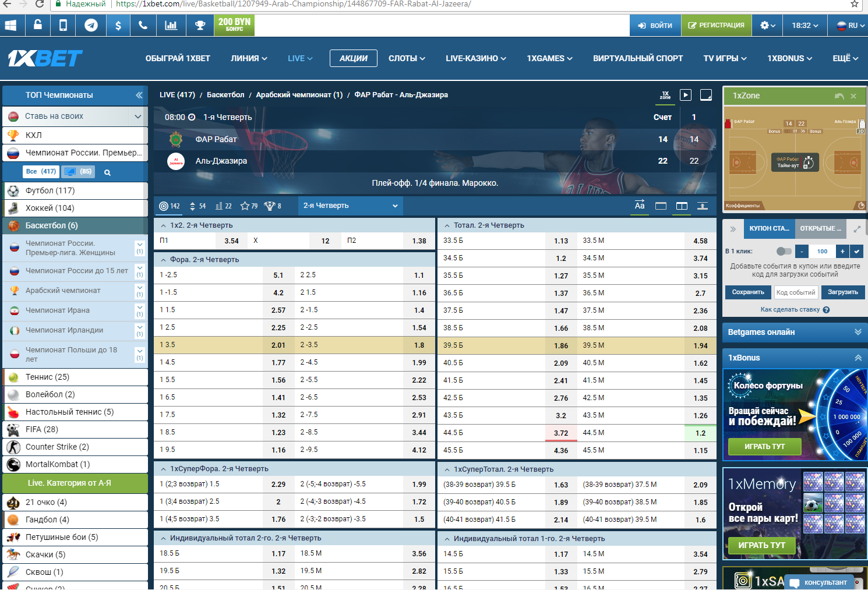Switch to 1x zone match view

(x=665, y=95)
